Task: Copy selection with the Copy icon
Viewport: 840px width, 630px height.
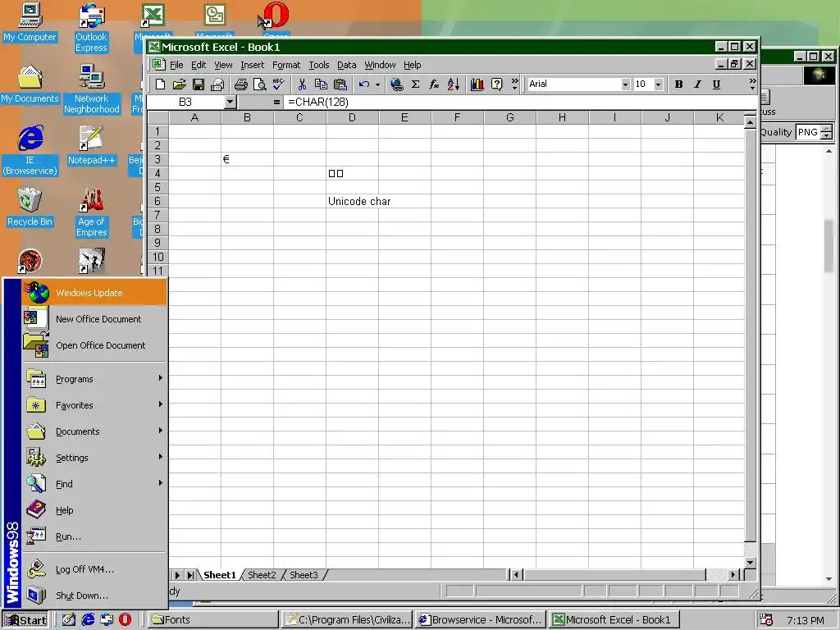Action: pyautogui.click(x=321, y=84)
